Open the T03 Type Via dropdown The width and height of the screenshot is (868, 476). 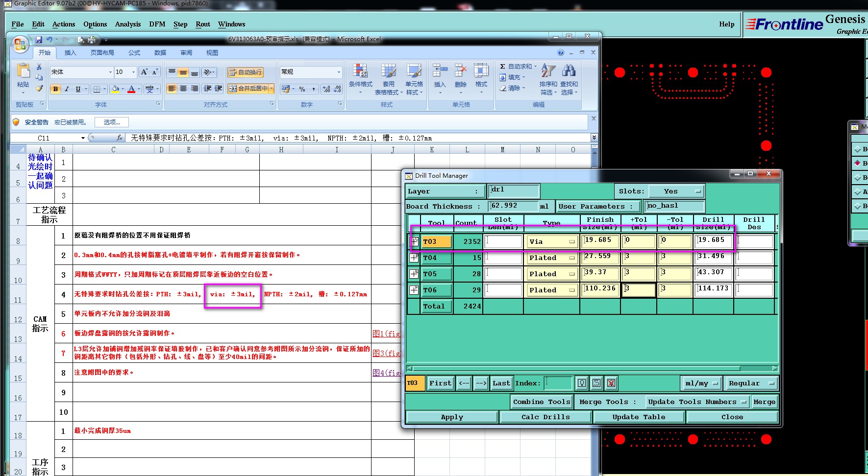552,241
